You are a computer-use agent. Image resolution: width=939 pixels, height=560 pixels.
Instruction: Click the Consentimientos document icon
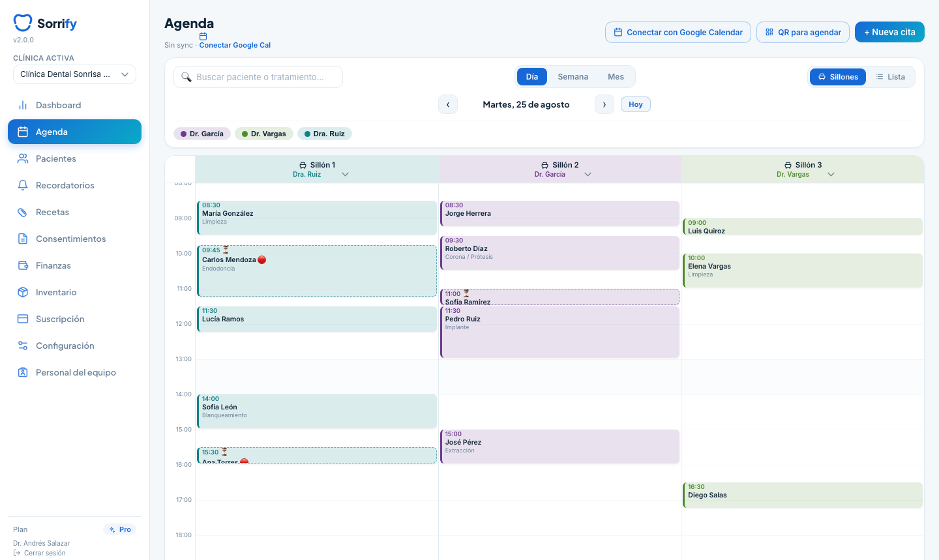pos(23,239)
